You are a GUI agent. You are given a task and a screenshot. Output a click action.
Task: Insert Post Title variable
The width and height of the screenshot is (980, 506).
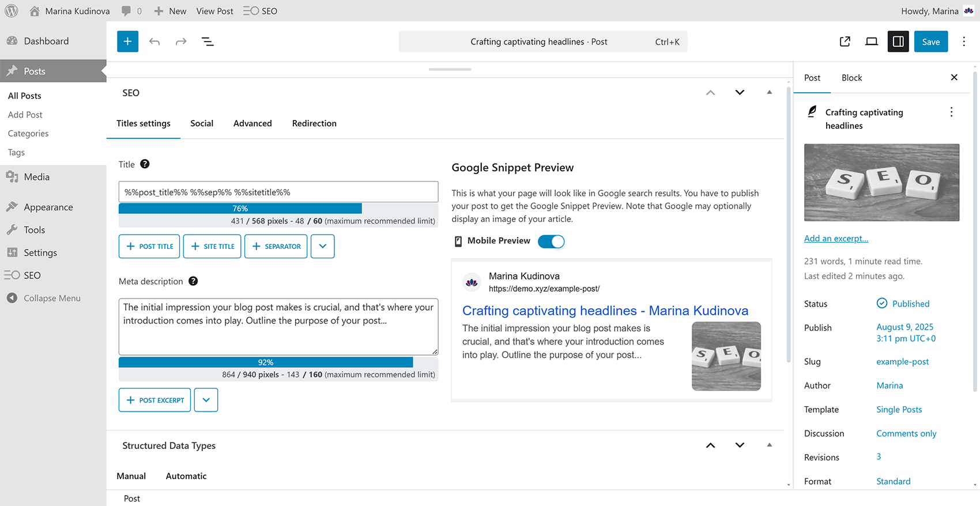click(x=149, y=246)
